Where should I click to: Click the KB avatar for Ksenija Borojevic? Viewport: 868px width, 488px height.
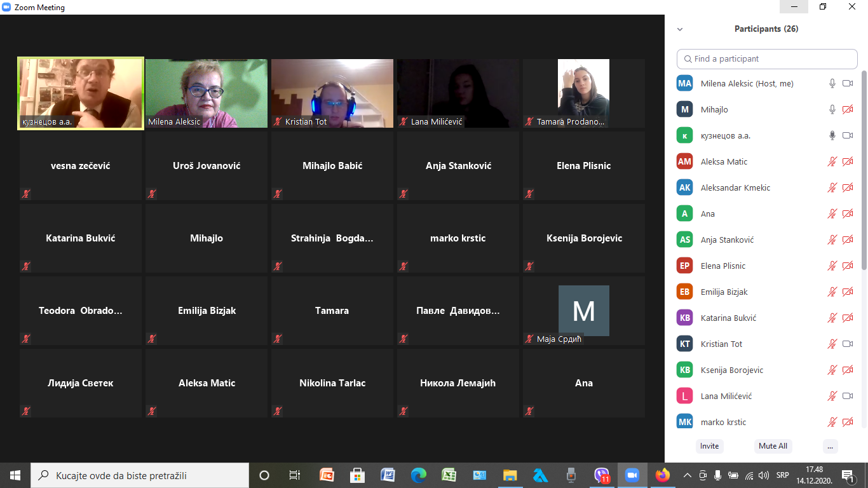(684, 370)
